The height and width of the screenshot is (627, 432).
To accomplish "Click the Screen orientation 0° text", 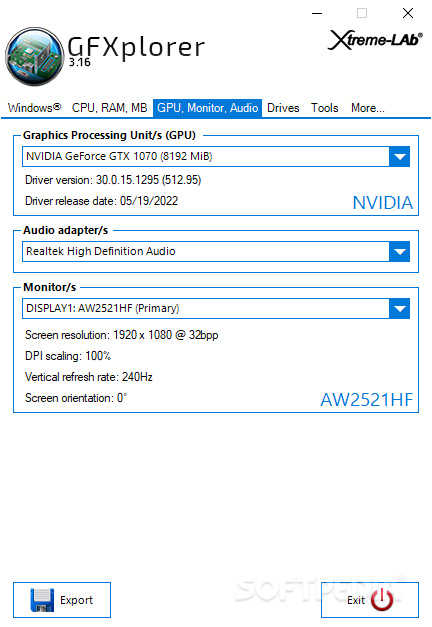I will (76, 398).
